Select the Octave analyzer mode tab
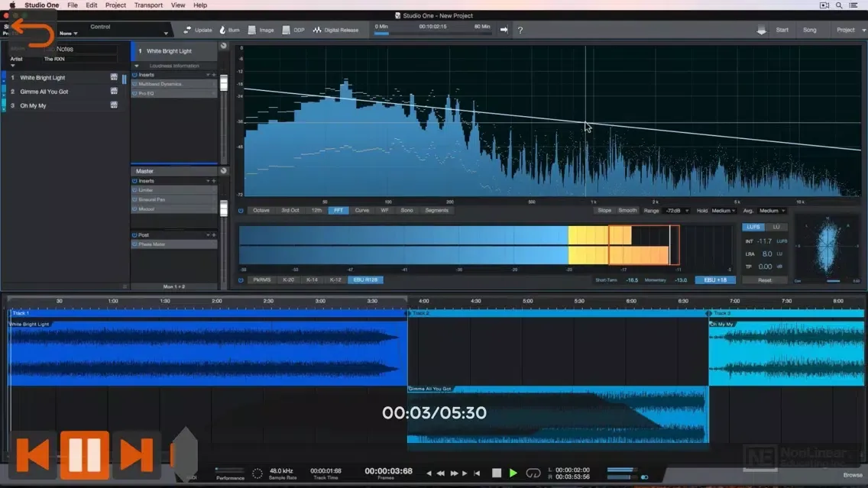868x488 pixels. pos(261,211)
